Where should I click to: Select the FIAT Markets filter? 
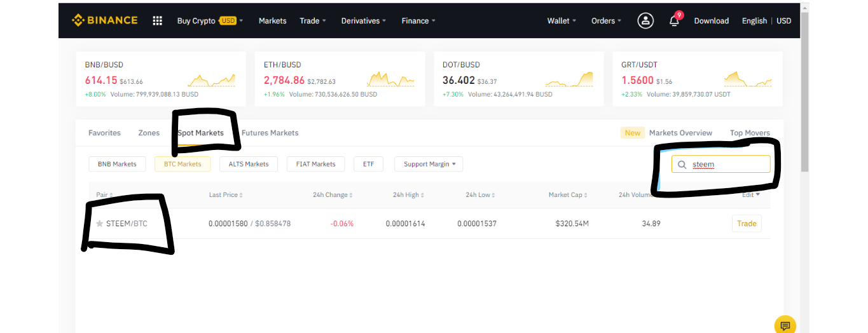315,164
